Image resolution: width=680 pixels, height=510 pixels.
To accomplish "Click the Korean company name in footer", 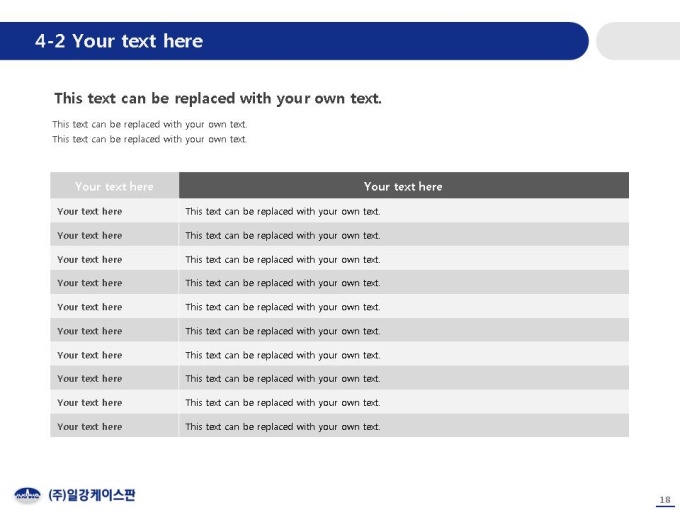I will tap(92, 495).
